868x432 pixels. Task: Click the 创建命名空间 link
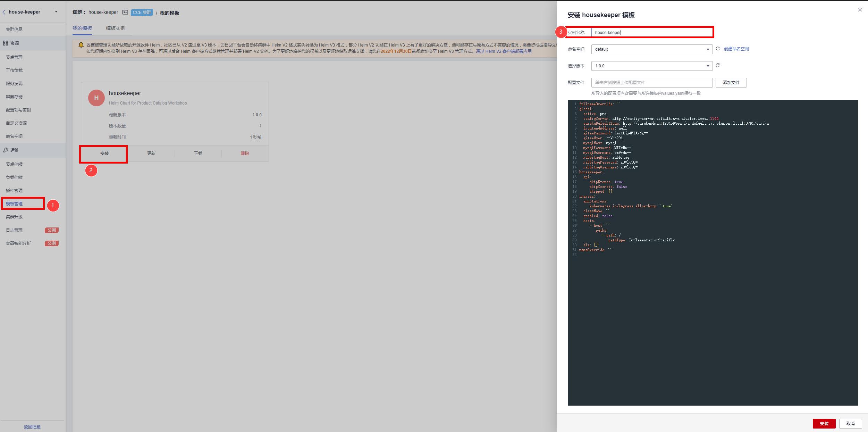click(736, 49)
